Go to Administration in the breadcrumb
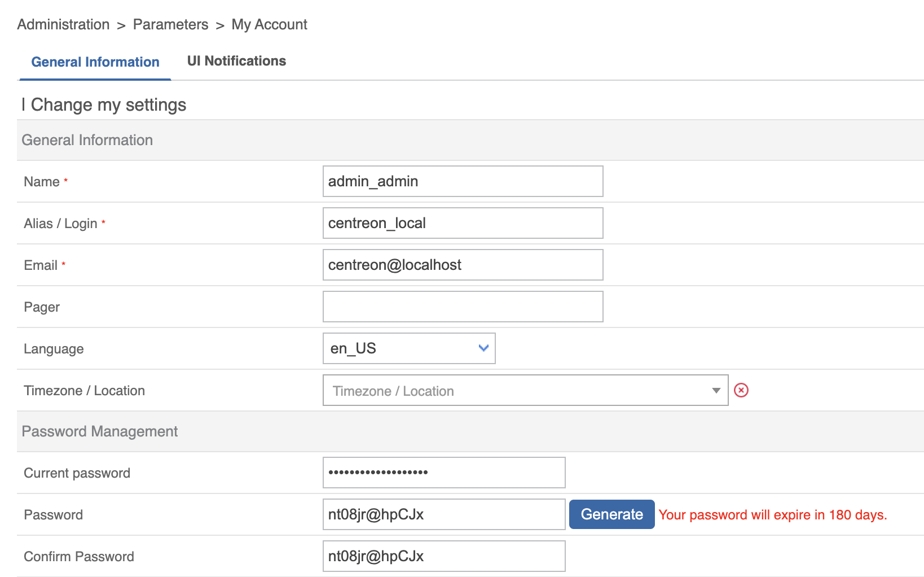This screenshot has width=924, height=577. tap(63, 24)
